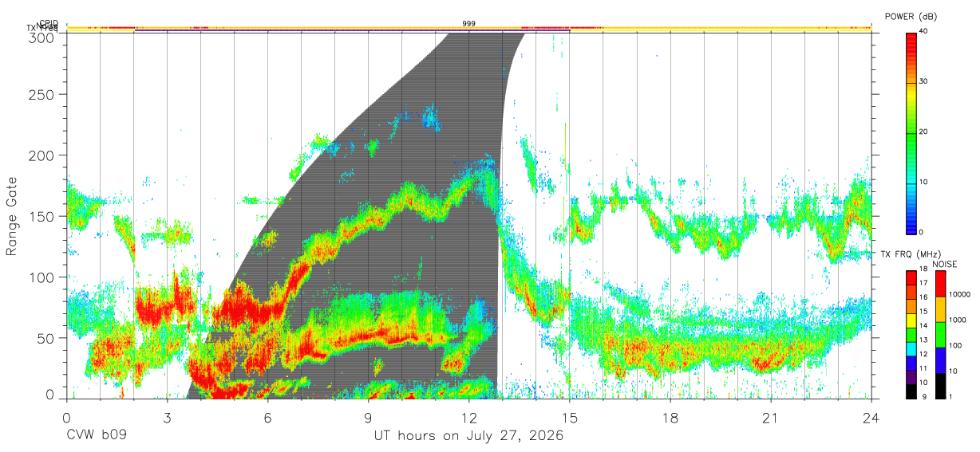Click the CVW b09 radar beam label
Viewport: 980px width, 452px height.
[96, 436]
